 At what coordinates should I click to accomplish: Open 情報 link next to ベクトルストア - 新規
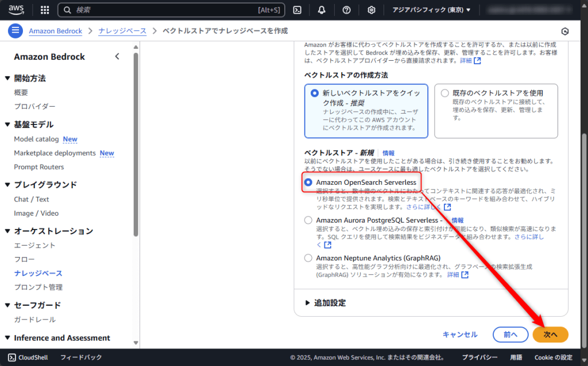388,153
